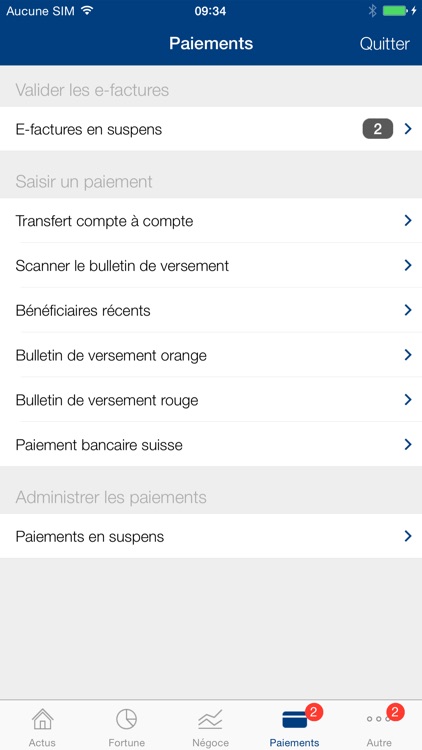Open the Autre three-dots icon

click(x=378, y=718)
